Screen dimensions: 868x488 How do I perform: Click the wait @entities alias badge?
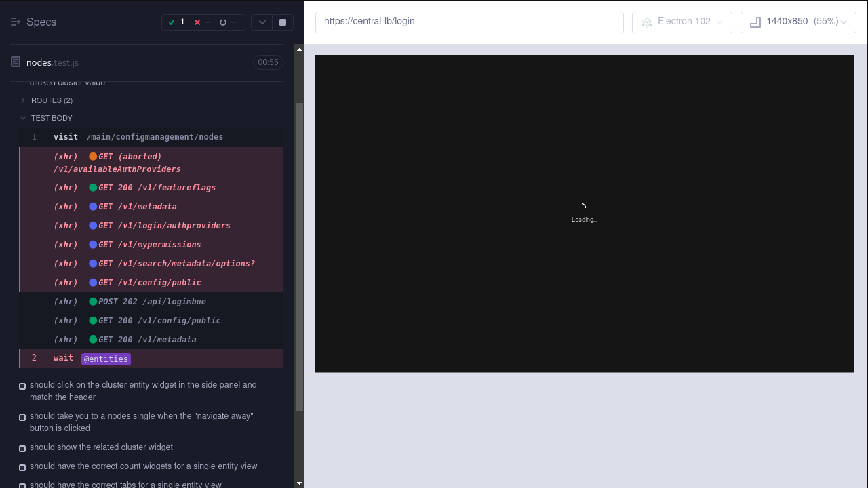pos(106,359)
